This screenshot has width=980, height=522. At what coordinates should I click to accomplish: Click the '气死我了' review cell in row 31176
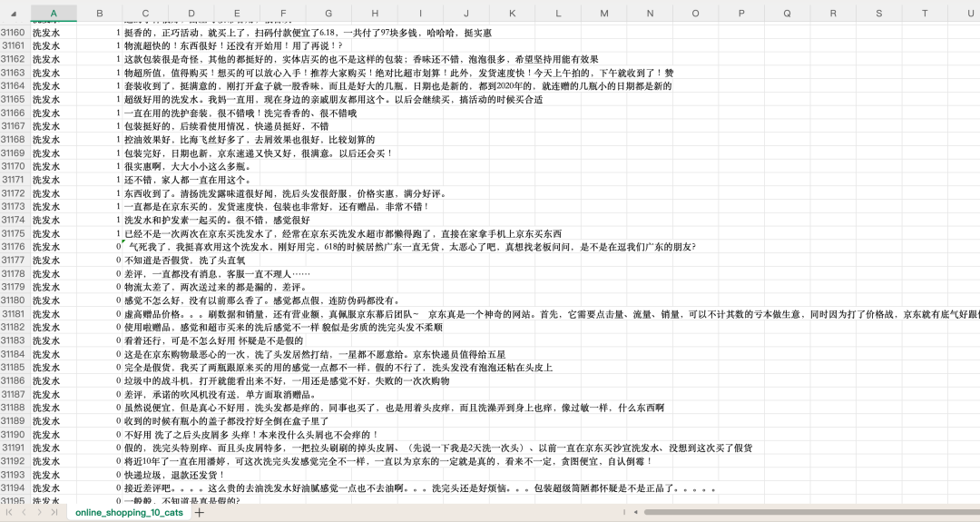410,247
